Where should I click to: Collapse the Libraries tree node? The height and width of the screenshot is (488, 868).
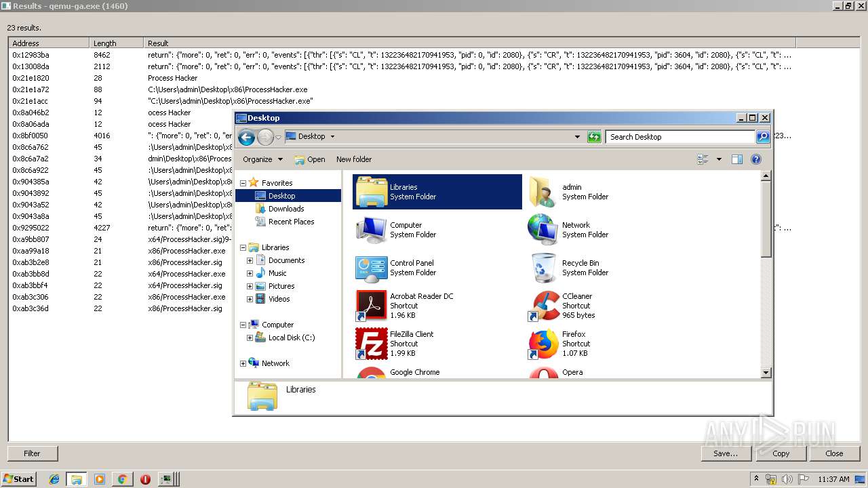[243, 247]
